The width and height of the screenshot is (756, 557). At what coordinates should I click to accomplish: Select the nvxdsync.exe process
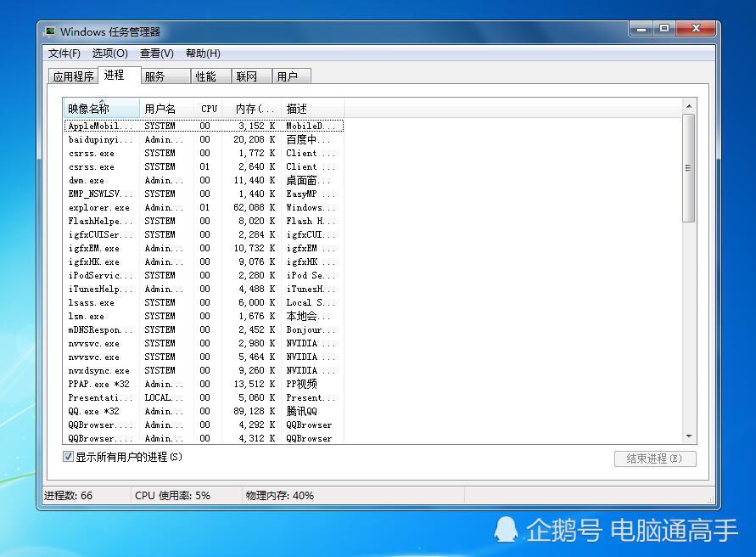[x=204, y=370]
